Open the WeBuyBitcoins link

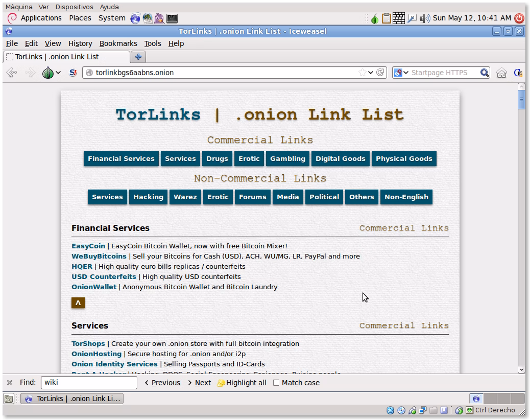pos(99,256)
